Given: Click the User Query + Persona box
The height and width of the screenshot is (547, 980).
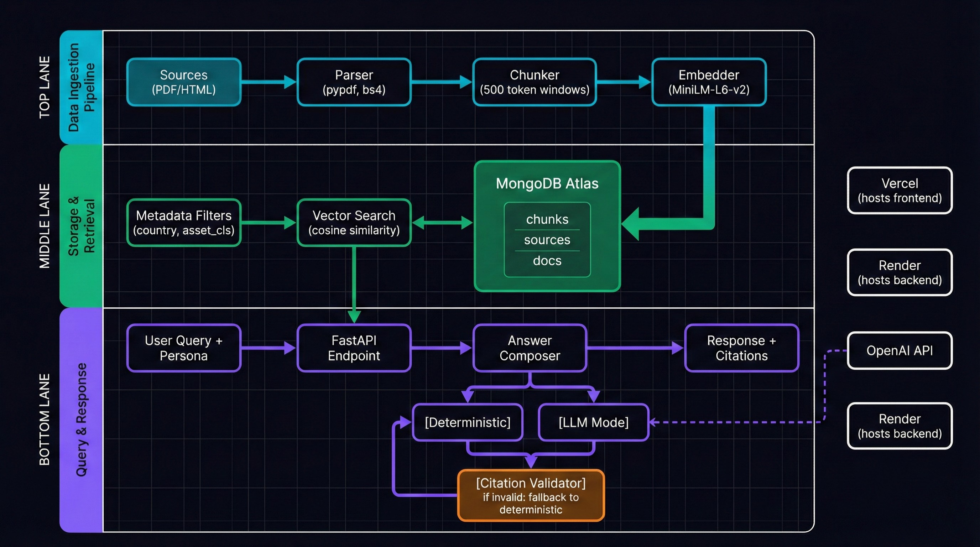Looking at the screenshot, I should tap(184, 348).
